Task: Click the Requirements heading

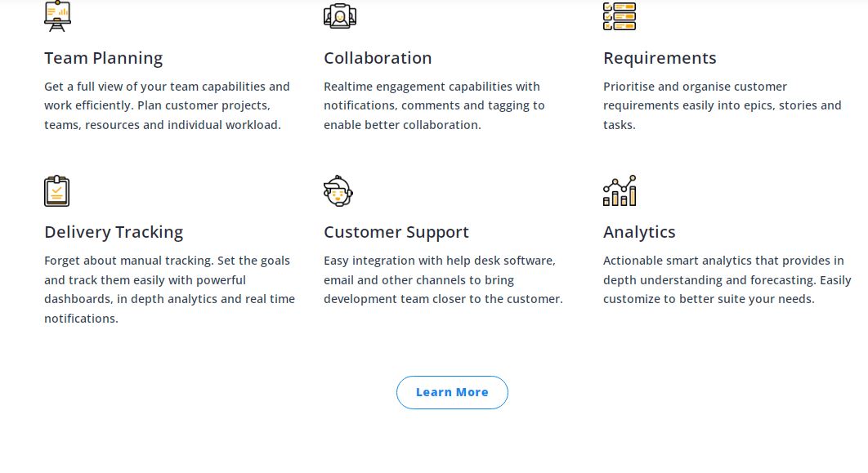Action: pyautogui.click(x=660, y=58)
